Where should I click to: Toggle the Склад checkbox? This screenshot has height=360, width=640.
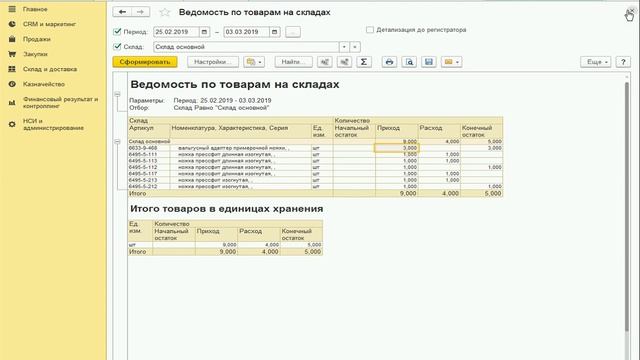click(x=118, y=47)
